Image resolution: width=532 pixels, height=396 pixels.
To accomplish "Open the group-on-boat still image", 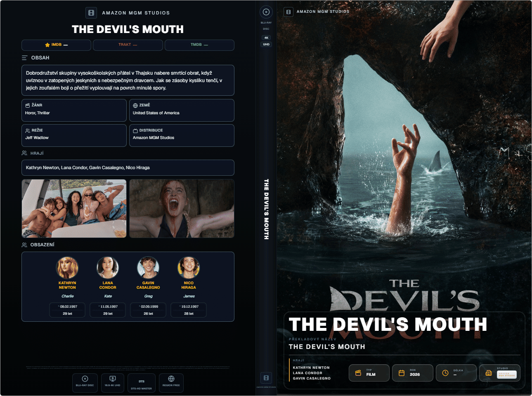I will click(x=74, y=208).
